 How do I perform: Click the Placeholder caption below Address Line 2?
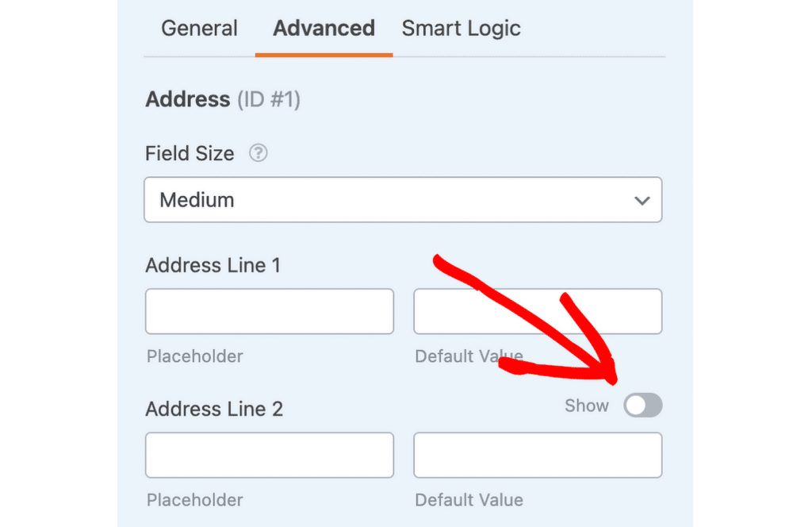click(194, 500)
